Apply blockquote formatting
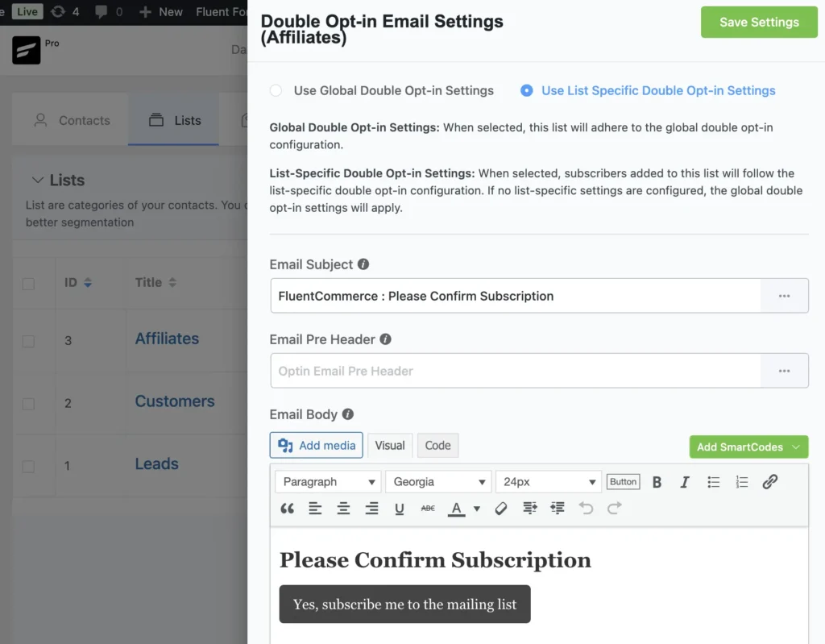This screenshot has height=644, width=825. coord(288,508)
